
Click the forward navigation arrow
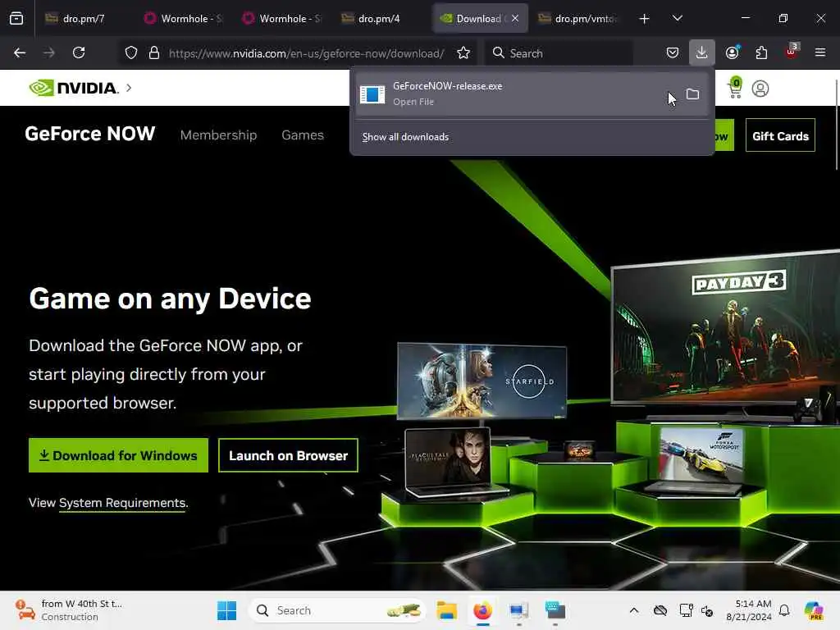point(48,53)
